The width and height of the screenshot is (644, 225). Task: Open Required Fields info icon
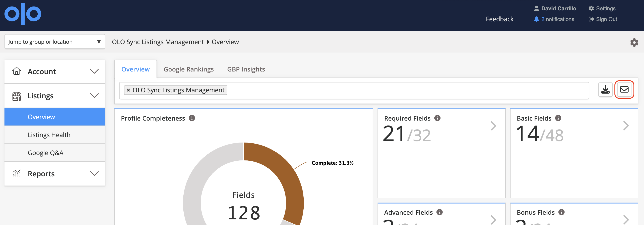pos(437,118)
